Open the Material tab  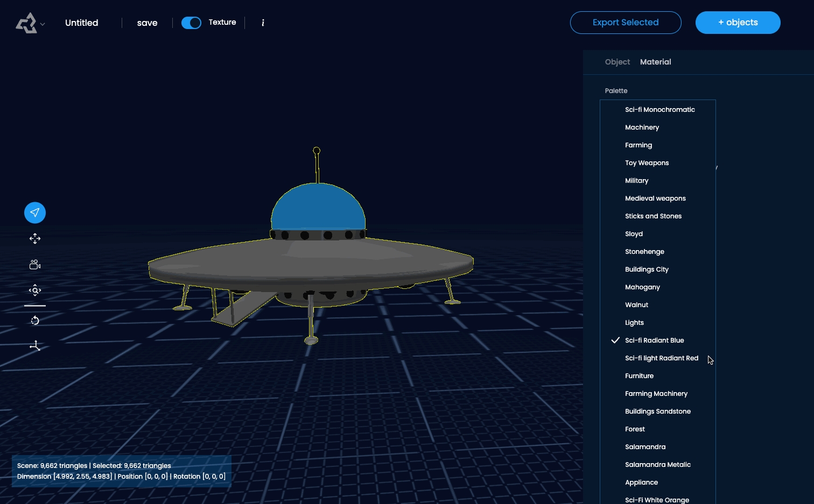coord(655,62)
